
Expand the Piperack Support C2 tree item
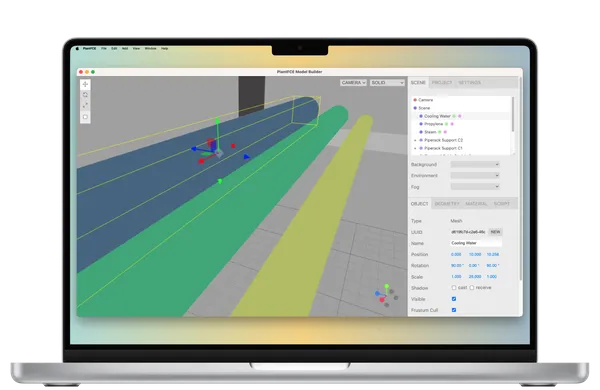416,140
